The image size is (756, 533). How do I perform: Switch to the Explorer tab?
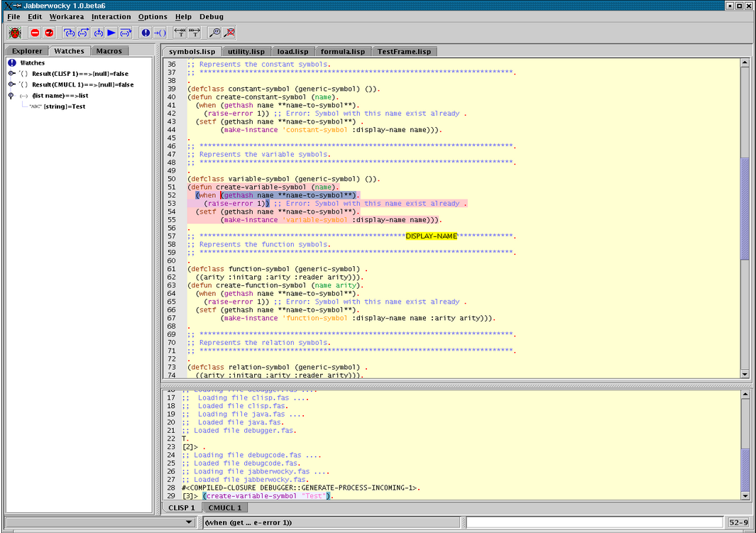pyautogui.click(x=27, y=51)
